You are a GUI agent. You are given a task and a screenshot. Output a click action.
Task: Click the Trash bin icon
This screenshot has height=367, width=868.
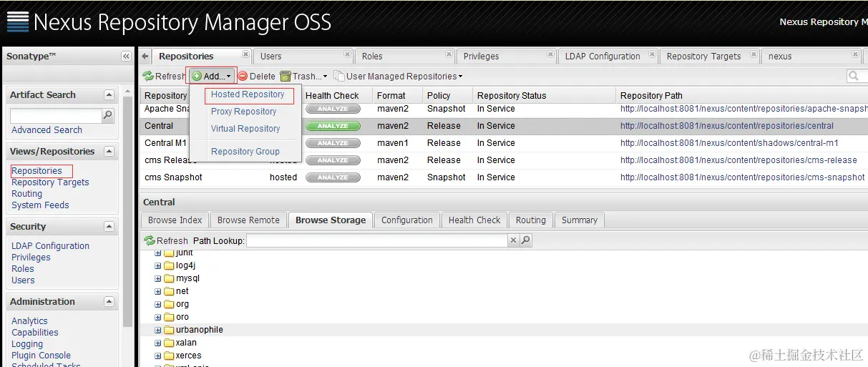click(286, 76)
